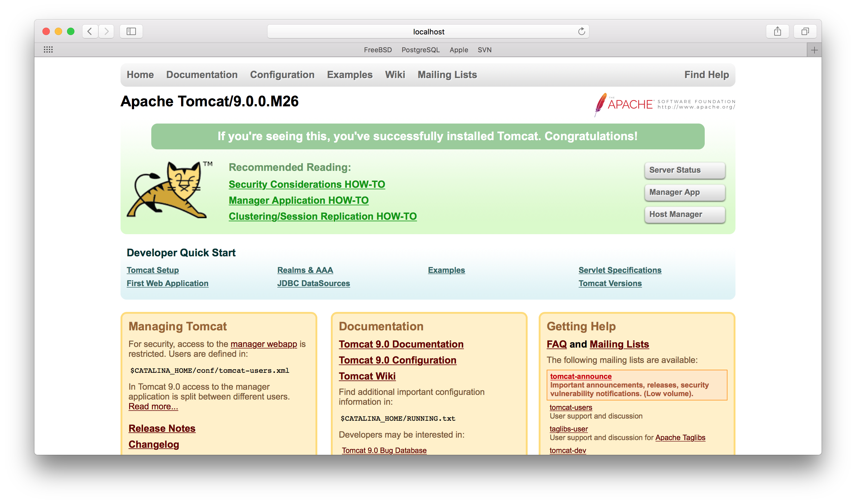
Task: Open Documentation in the top nav
Action: [202, 75]
